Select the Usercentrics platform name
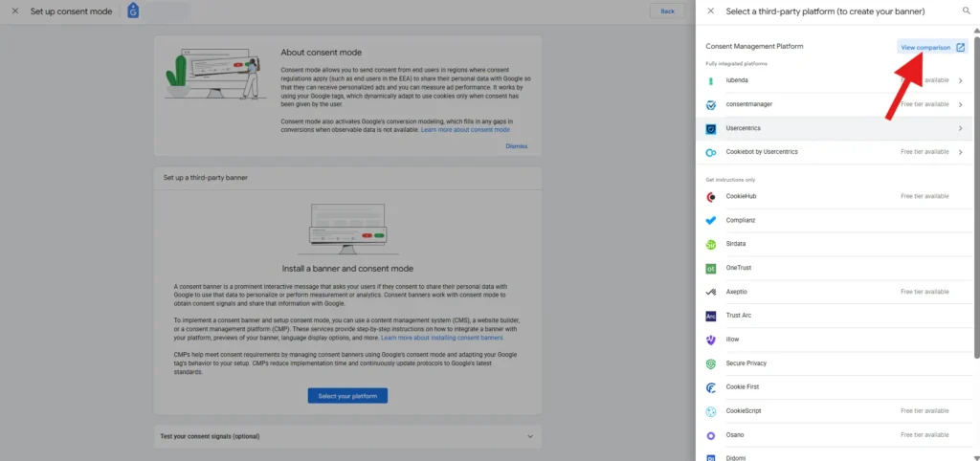 click(743, 128)
